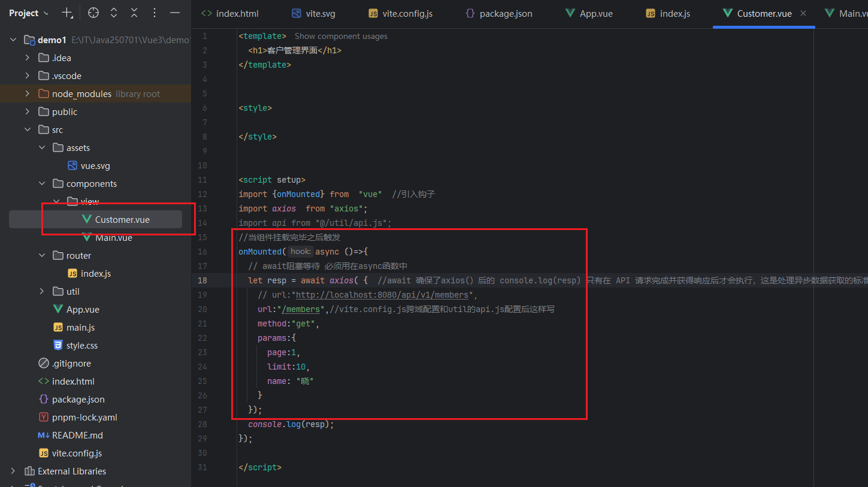Click the console.log(resp) statement

coord(291,424)
